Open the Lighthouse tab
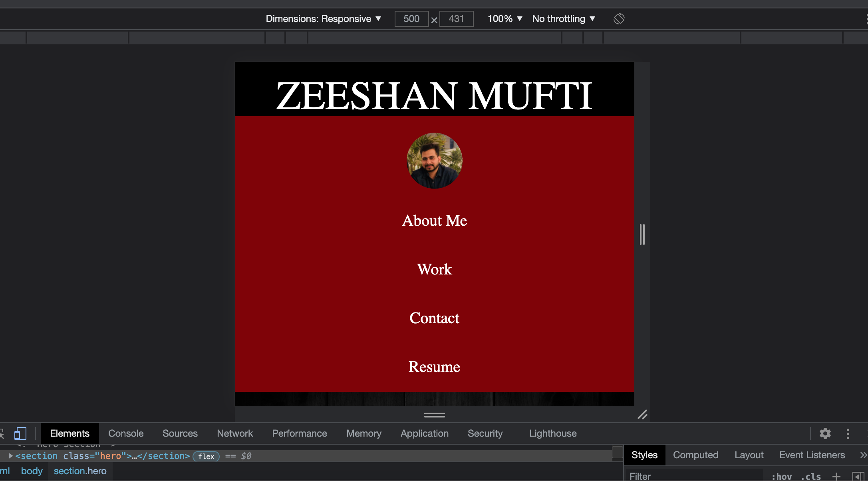Image resolution: width=868 pixels, height=481 pixels. pyautogui.click(x=553, y=433)
